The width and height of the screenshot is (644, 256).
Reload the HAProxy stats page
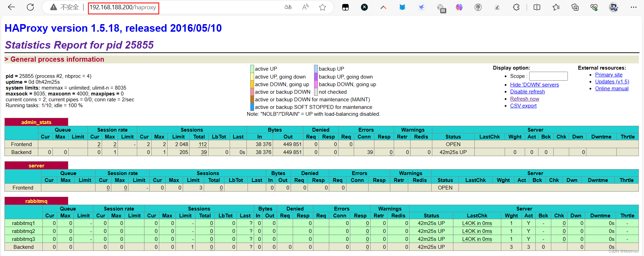[x=30, y=7]
